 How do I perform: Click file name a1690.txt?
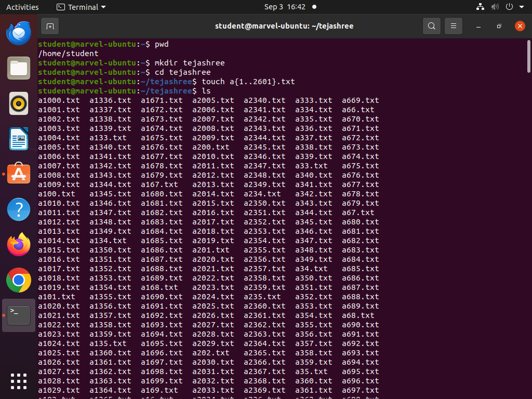pos(162,297)
